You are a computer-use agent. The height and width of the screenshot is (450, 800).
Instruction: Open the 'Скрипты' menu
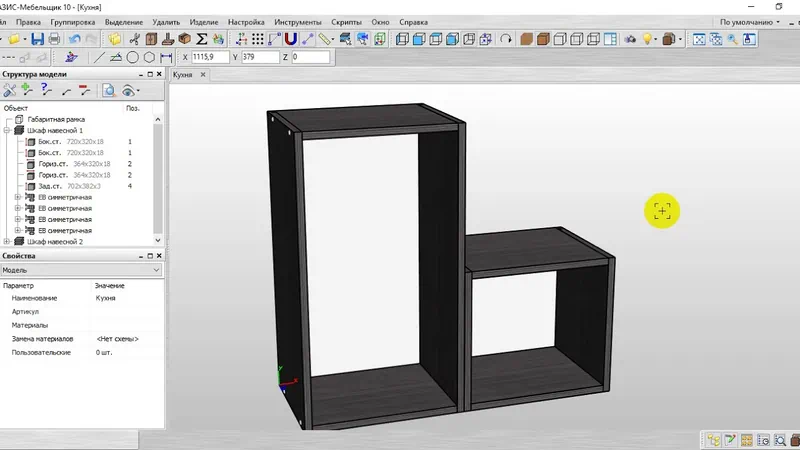pos(346,22)
